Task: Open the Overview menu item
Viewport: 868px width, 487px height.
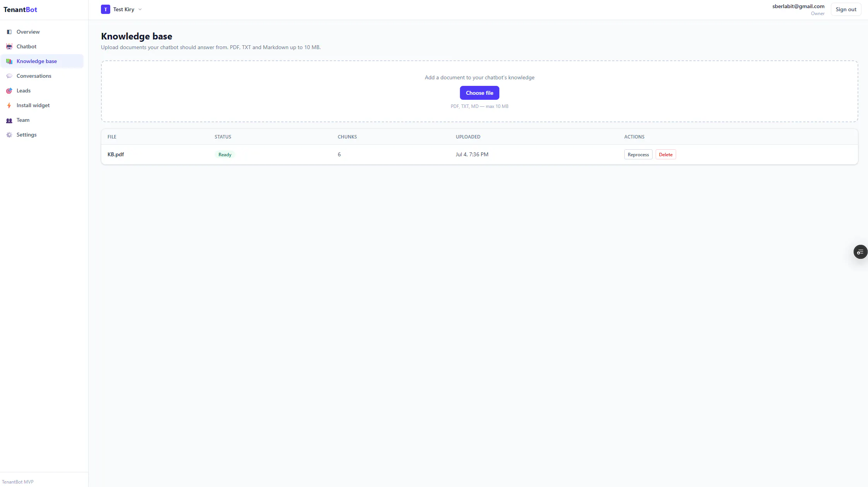Action: 42,32
